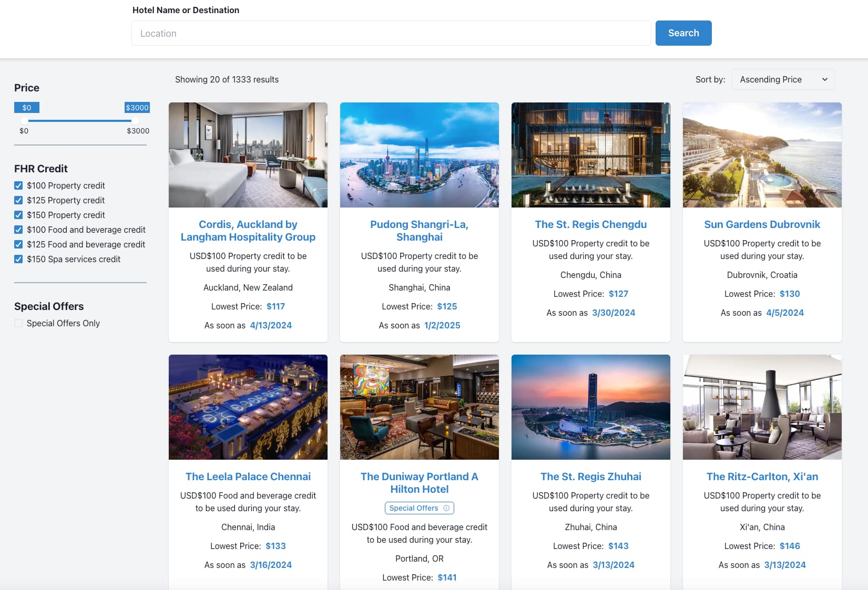Open The Ritz-Carlton, Xi'an lounge image
Screen dimensions: 868x590
click(762, 407)
